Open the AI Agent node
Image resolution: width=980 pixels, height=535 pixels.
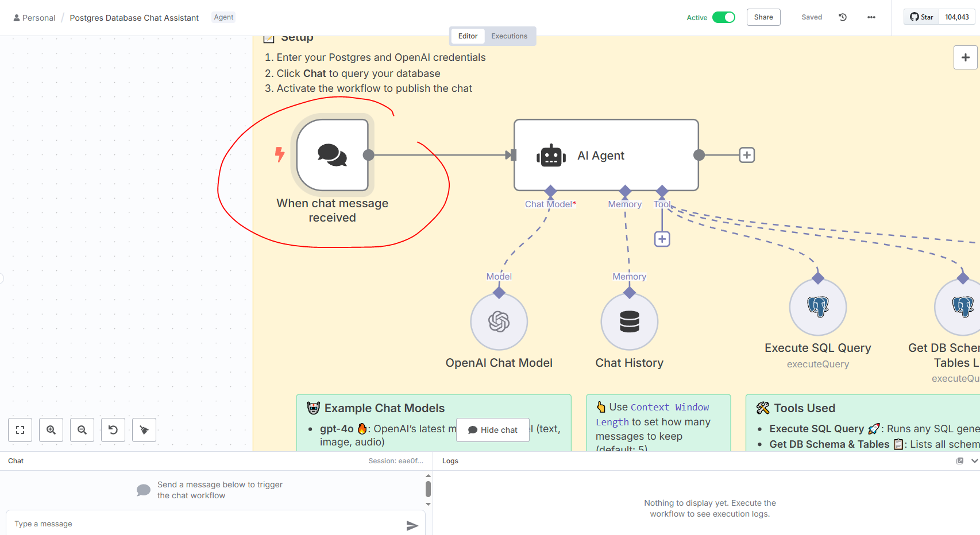pos(605,155)
